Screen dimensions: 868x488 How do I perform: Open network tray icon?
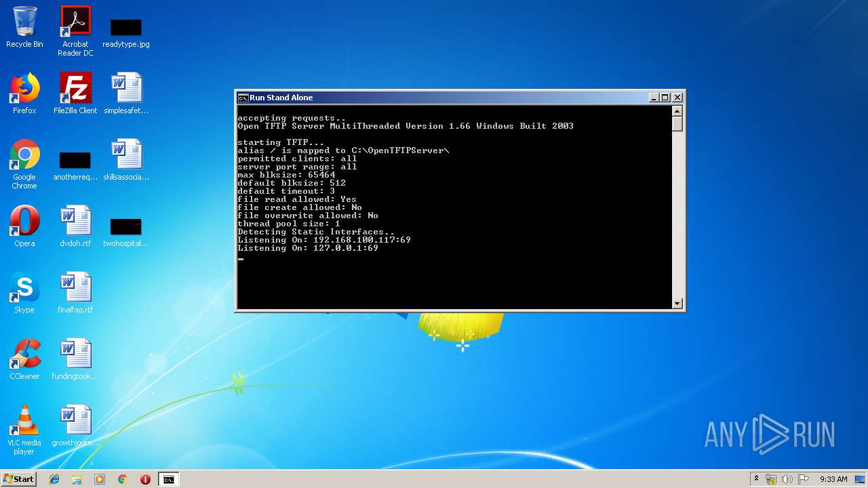tap(771, 479)
